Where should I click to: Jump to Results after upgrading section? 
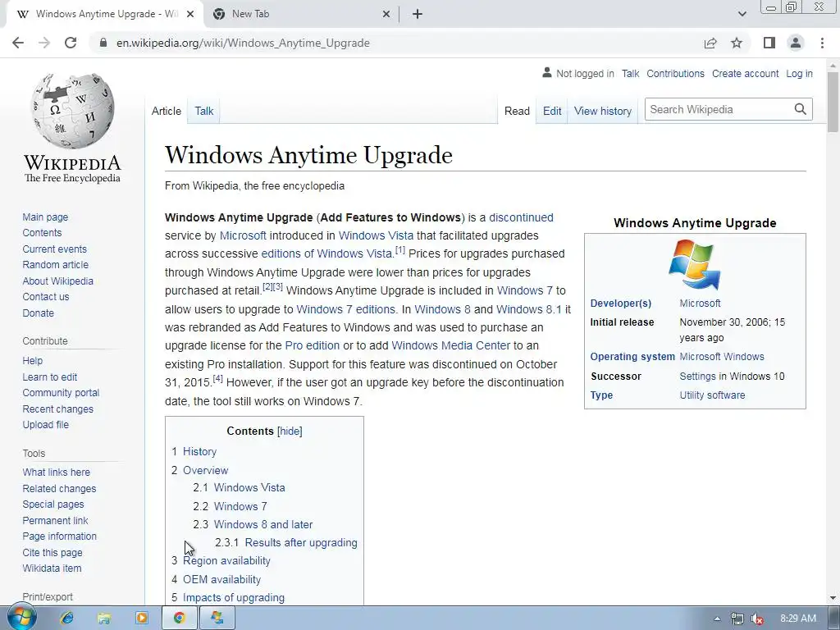click(x=300, y=543)
